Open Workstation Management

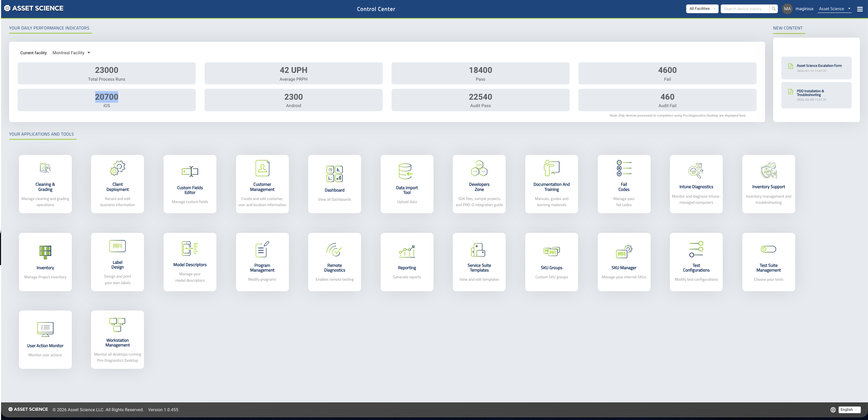[x=117, y=339]
